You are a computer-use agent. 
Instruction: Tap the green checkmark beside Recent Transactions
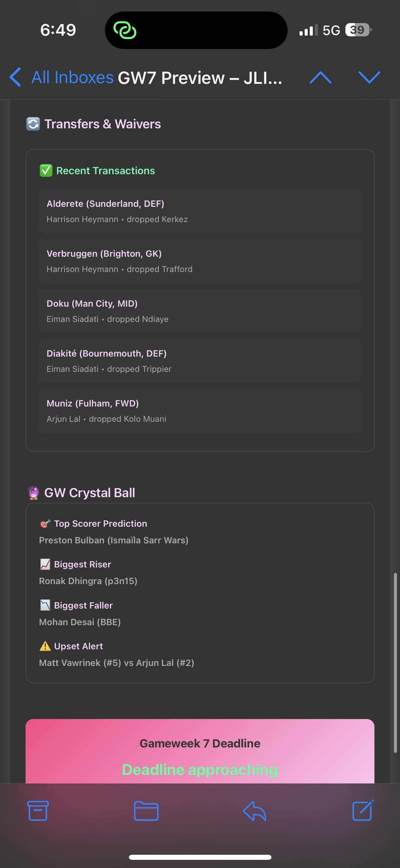click(x=46, y=170)
